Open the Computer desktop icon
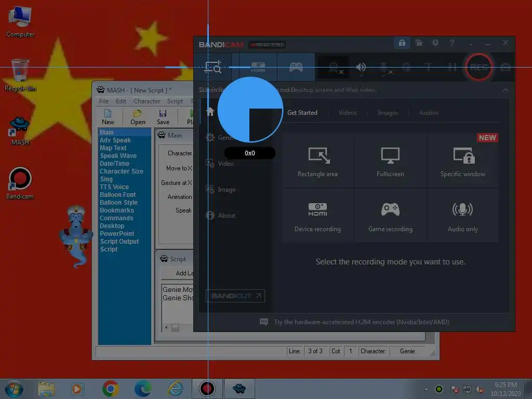This screenshot has width=532, height=399. coord(20,21)
